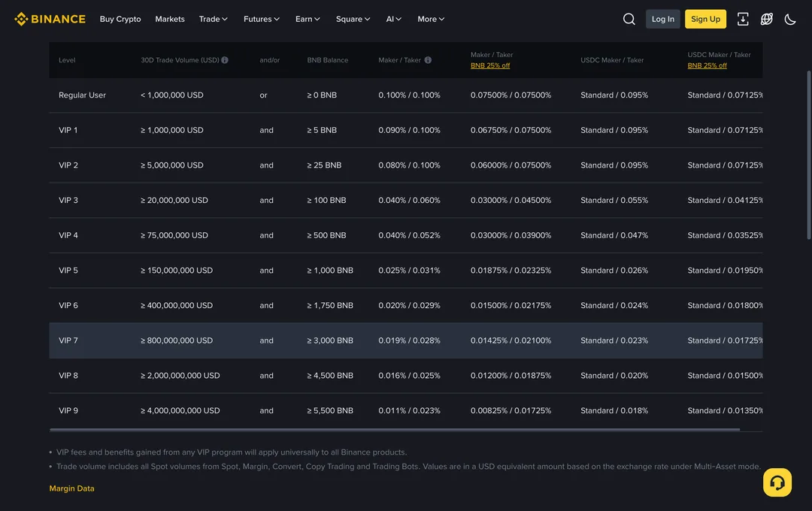The height and width of the screenshot is (511, 812).
Task: Click the '0.011% / 0.023%' fee cell
Action: point(409,410)
